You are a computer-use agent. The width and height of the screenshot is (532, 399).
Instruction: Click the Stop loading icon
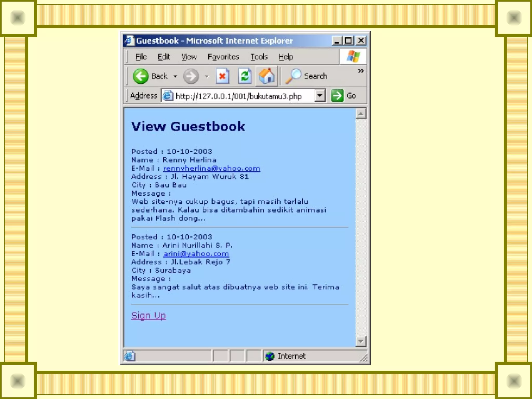[x=223, y=76]
